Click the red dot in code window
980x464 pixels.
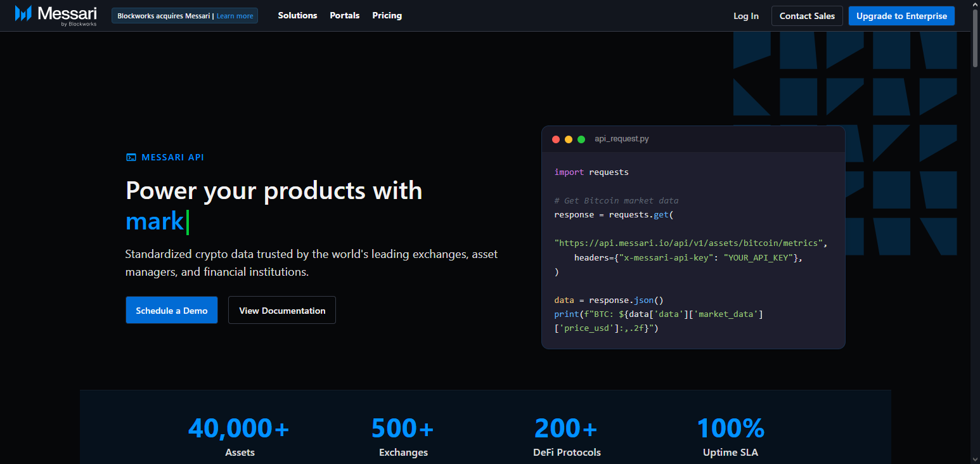[x=556, y=139]
